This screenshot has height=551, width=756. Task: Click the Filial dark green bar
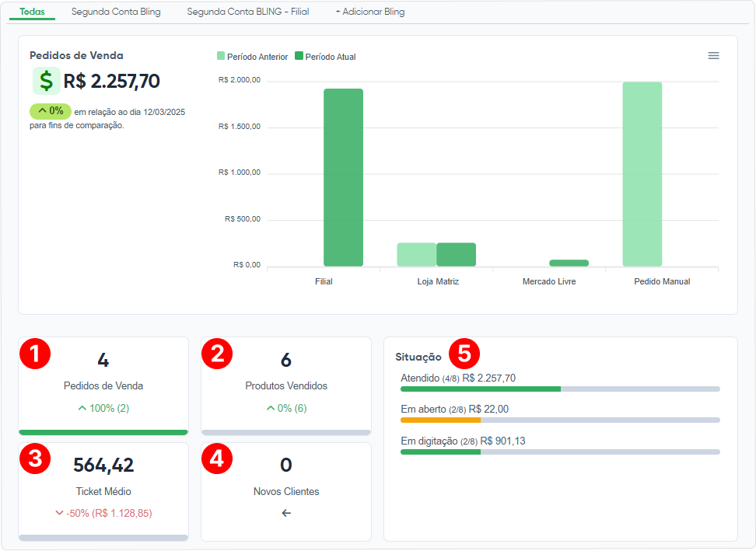343,177
